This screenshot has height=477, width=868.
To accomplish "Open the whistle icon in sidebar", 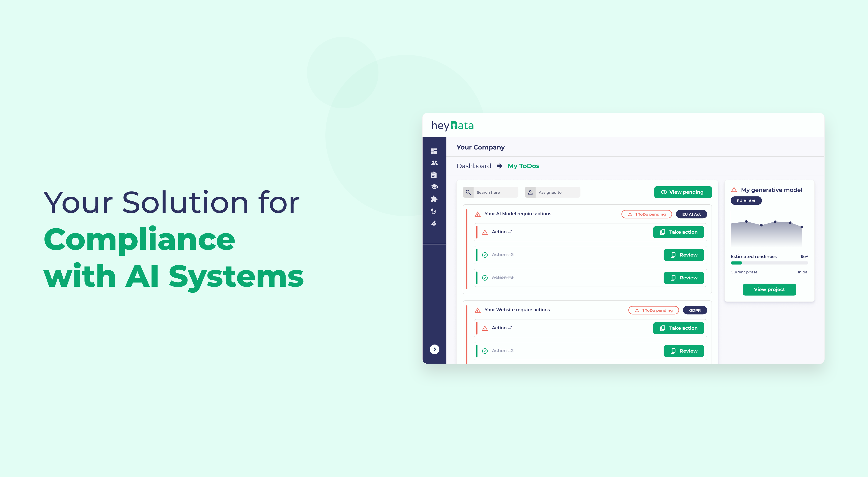I will tap(434, 223).
